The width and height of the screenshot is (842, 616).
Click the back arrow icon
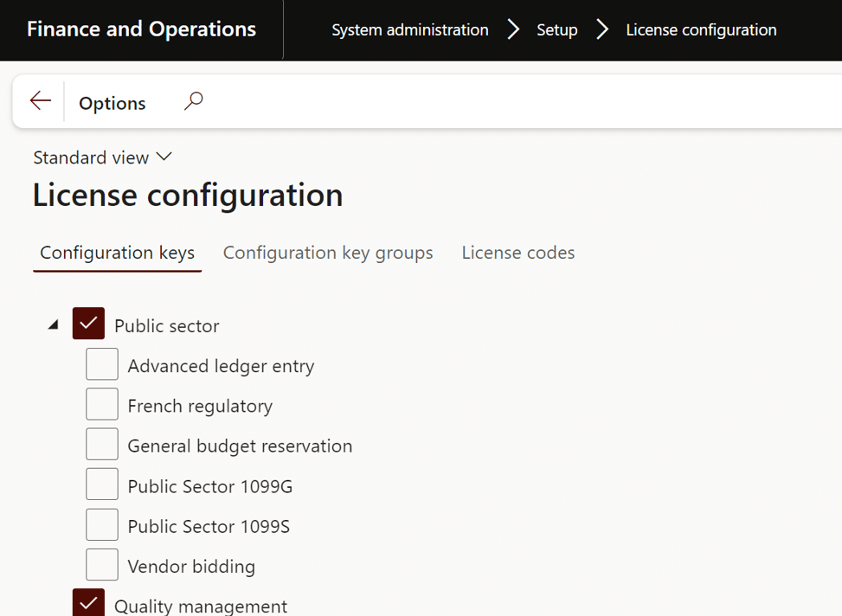click(40, 101)
